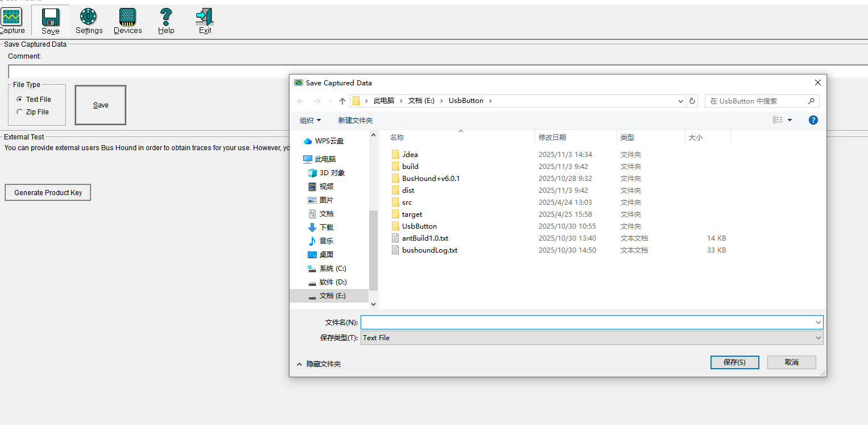The height and width of the screenshot is (425, 868).
Task: Open the Capture toolbar icon in Bus Hound
Action: point(11,22)
